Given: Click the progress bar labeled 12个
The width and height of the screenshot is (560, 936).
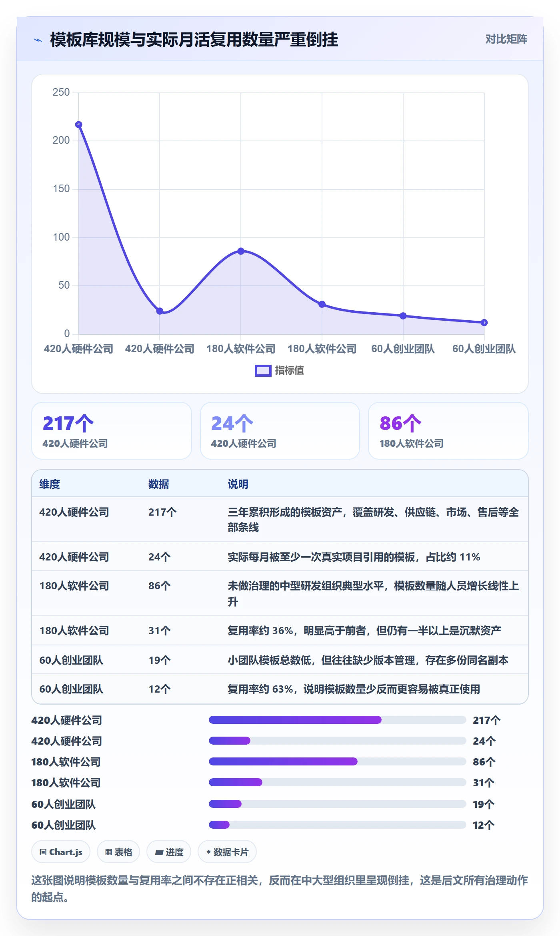Looking at the screenshot, I should click(337, 825).
